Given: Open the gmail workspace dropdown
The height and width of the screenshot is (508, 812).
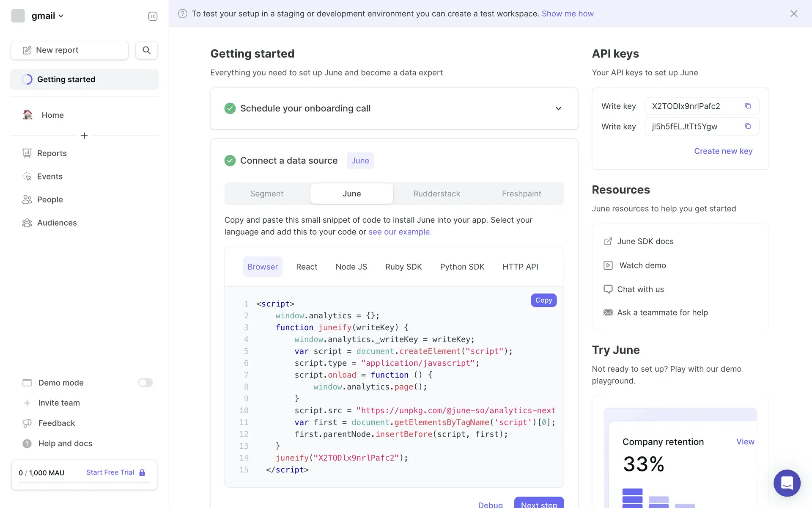Looking at the screenshot, I should (47, 16).
